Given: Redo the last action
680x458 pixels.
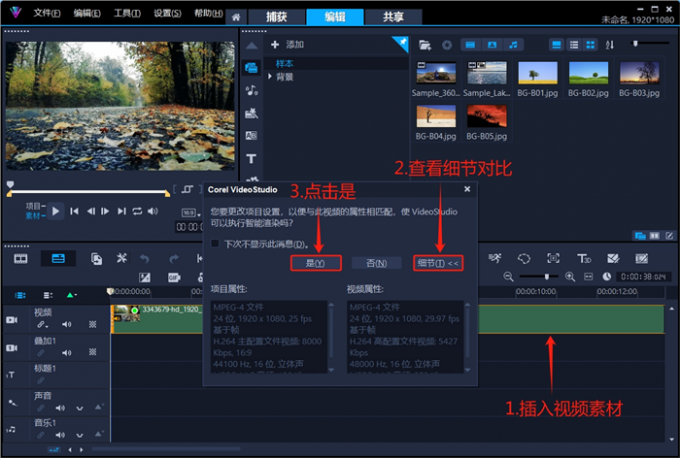Looking at the screenshot, I should pyautogui.click(x=174, y=259).
